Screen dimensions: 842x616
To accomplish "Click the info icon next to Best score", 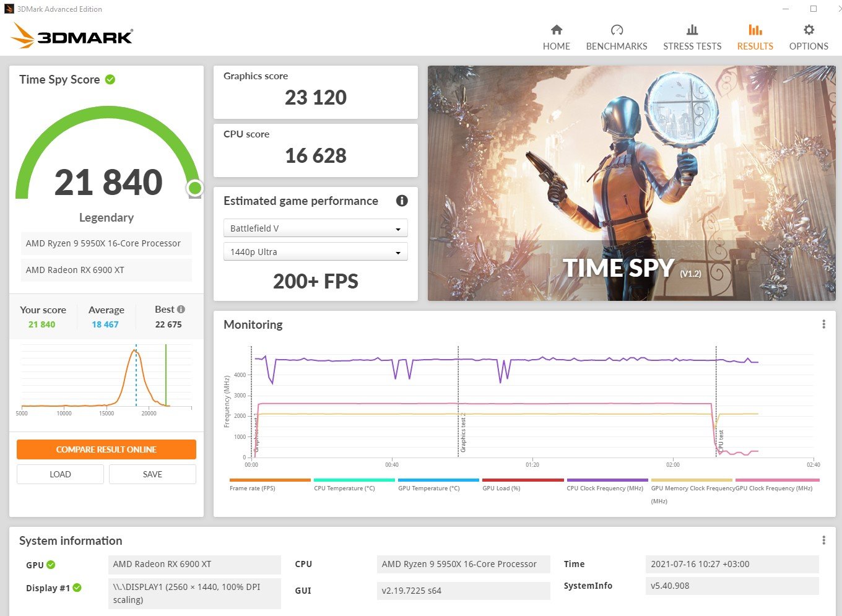I will tap(181, 309).
